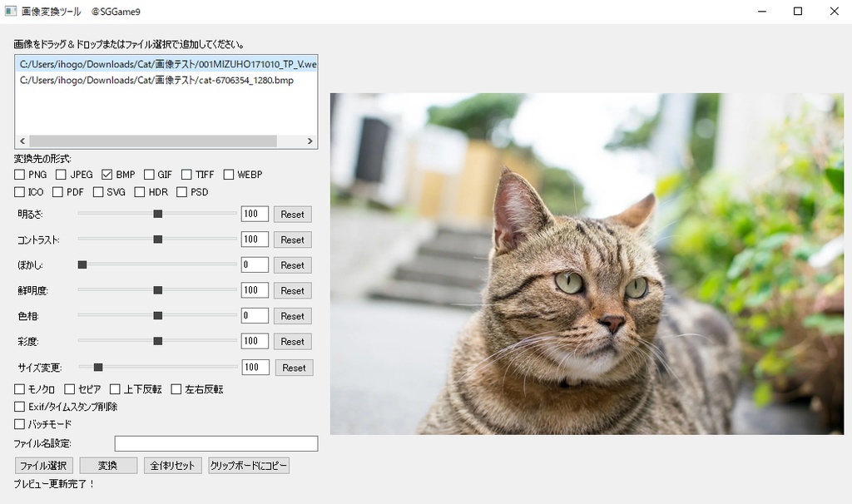Check the GIF format checkbox
Viewport: 852px width, 504px height.
tap(149, 175)
